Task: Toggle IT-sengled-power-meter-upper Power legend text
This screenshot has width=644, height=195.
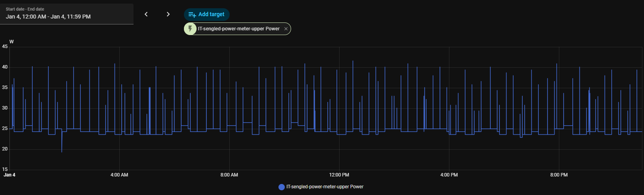Action: pyautogui.click(x=325, y=187)
